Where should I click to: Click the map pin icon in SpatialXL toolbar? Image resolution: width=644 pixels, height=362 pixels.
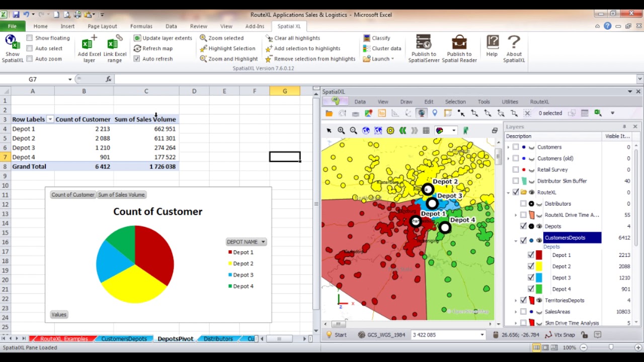click(435, 113)
